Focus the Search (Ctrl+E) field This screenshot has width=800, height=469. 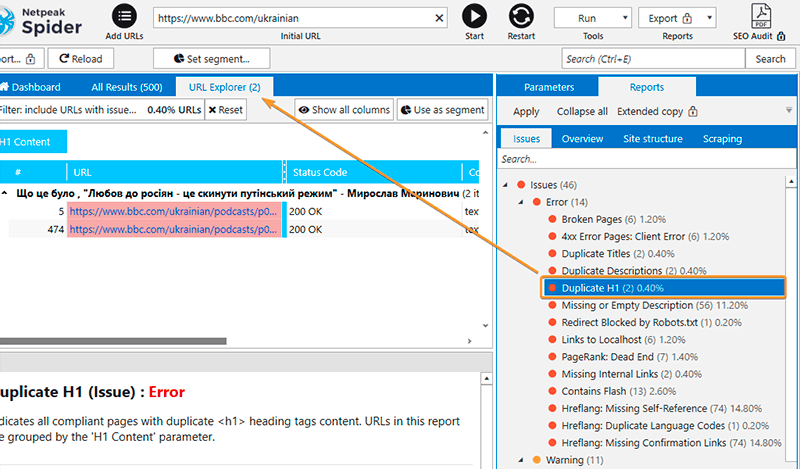pos(653,59)
